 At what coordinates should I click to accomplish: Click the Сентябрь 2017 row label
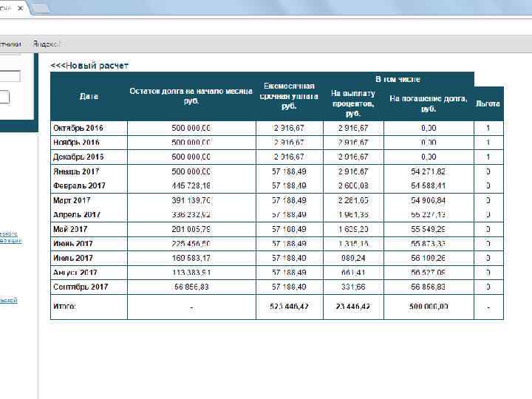pyautogui.click(x=81, y=287)
